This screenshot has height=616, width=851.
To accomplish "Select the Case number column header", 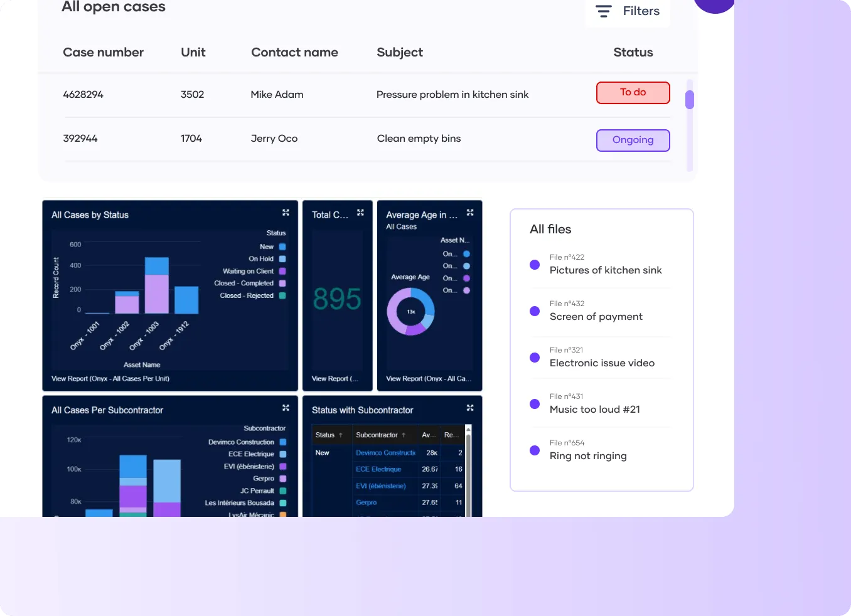I will (x=103, y=52).
